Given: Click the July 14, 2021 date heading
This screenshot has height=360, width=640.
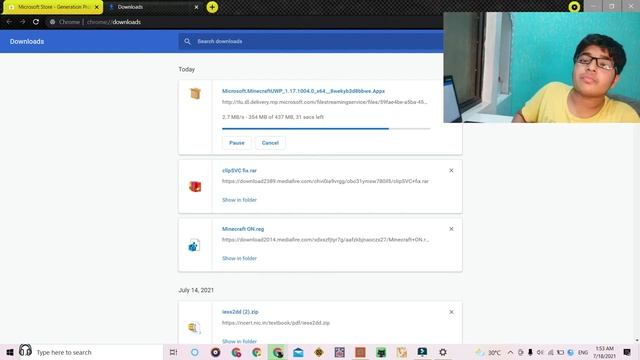Looking at the screenshot, I should pos(196,290).
